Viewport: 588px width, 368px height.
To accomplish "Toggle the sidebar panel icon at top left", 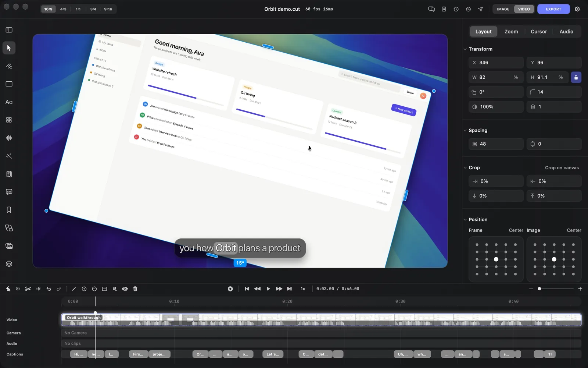I will click(x=9, y=30).
